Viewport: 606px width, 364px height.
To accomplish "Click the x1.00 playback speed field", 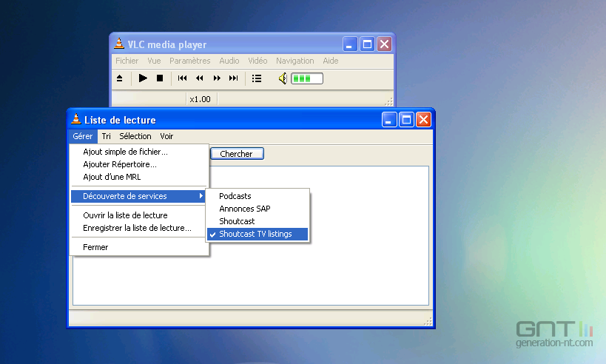I will coord(201,99).
